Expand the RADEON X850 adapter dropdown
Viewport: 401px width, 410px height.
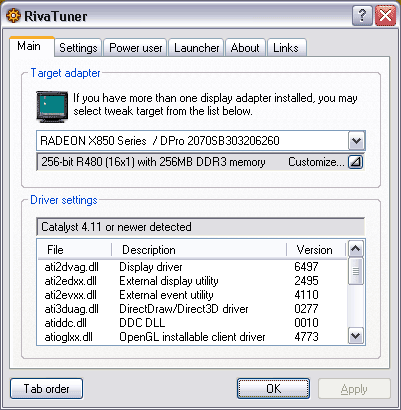click(356, 141)
